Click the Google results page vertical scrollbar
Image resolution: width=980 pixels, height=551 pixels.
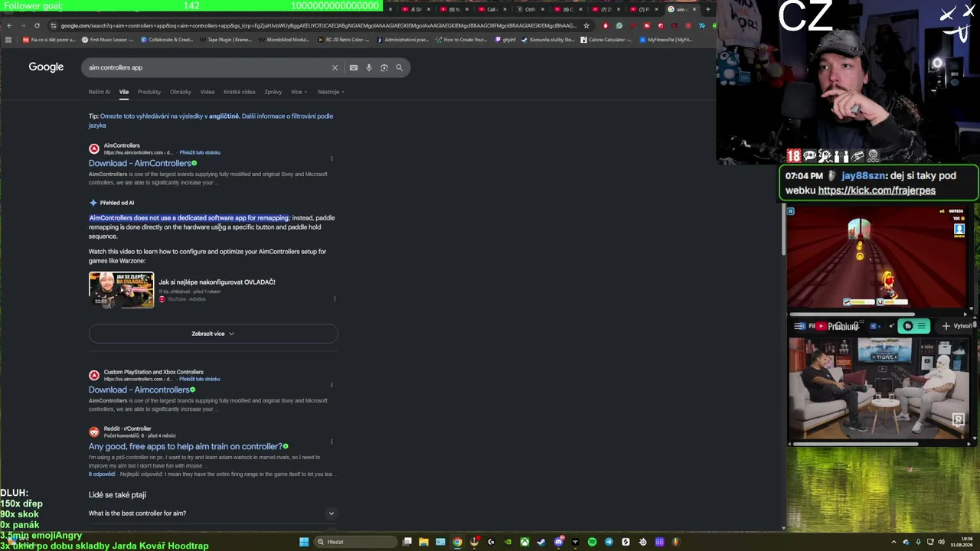(782, 230)
